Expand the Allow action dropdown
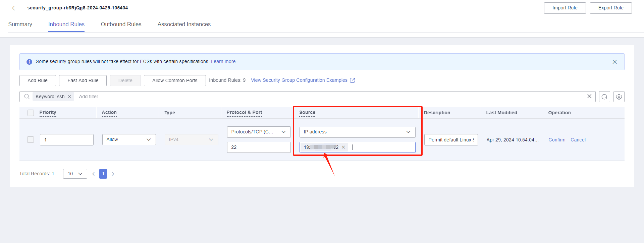 129,139
